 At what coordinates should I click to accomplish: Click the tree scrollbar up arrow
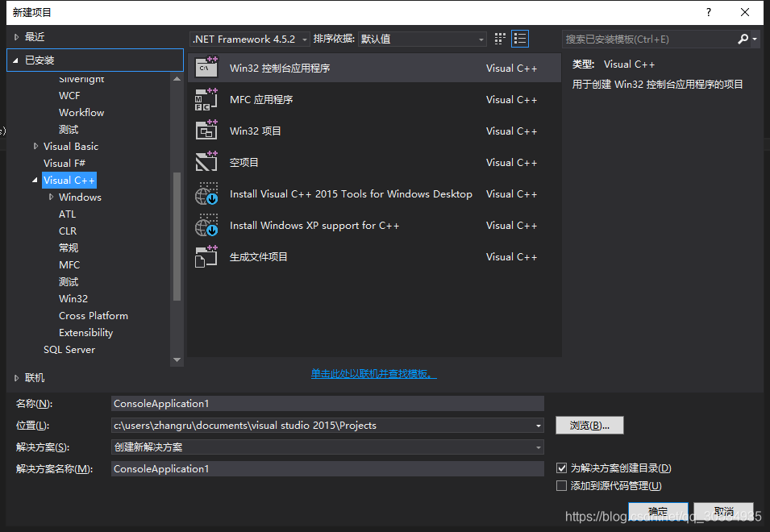click(177, 78)
